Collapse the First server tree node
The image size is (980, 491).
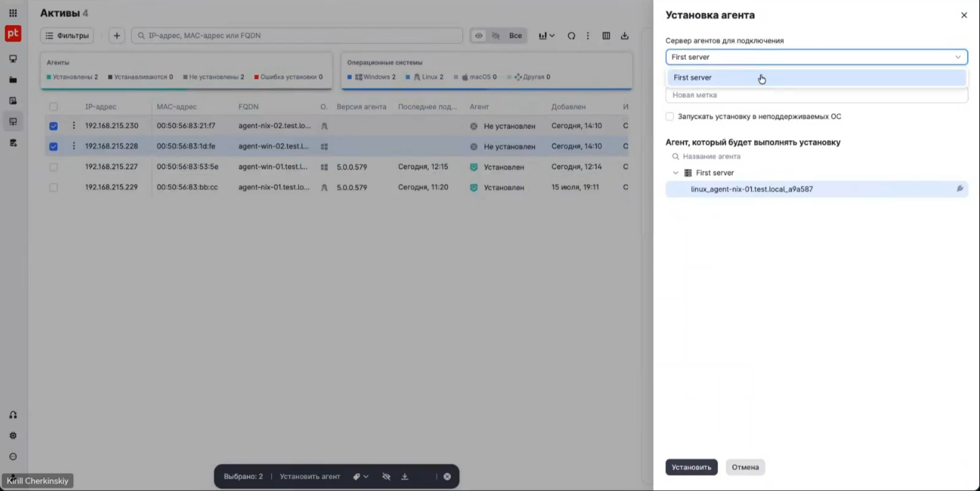coord(675,173)
